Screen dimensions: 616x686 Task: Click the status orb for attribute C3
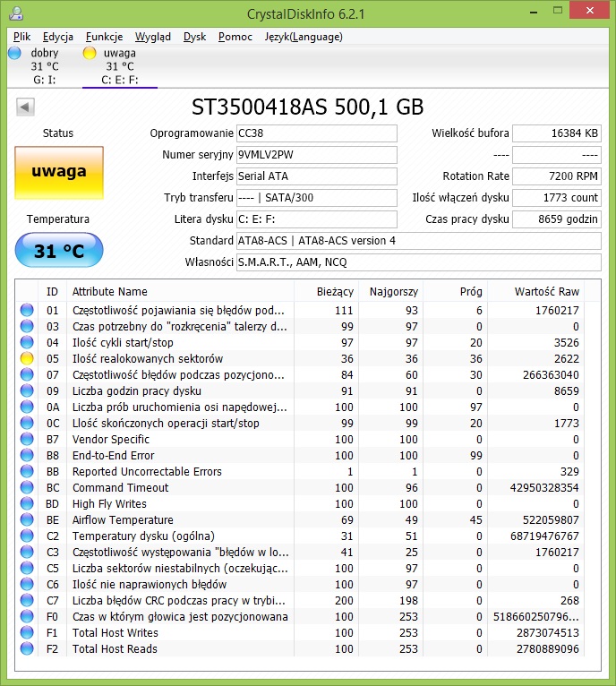(x=27, y=552)
